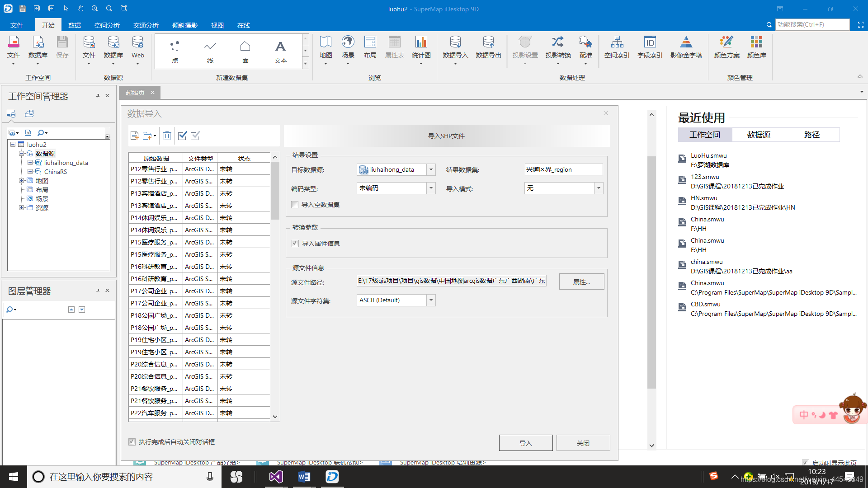868x488 pixels.
Task: Switch to the 倾斜摄影 ribbon tab
Action: coord(185,25)
